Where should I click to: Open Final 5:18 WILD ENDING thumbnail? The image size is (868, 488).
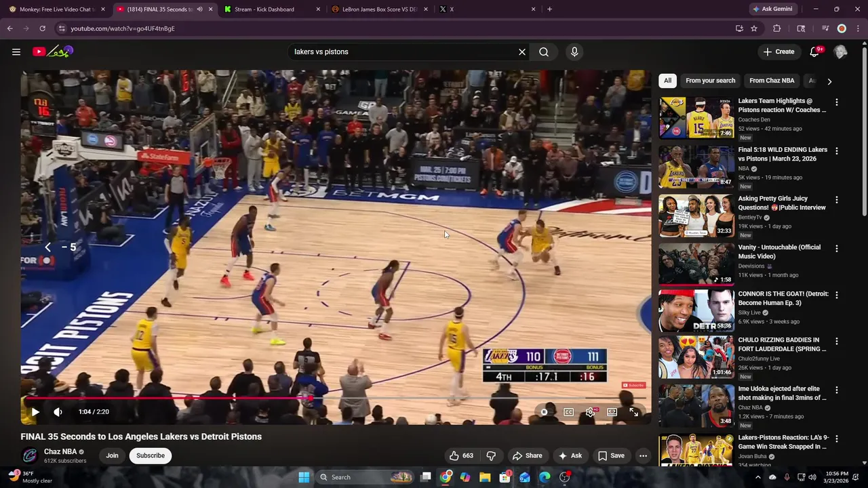[696, 167]
